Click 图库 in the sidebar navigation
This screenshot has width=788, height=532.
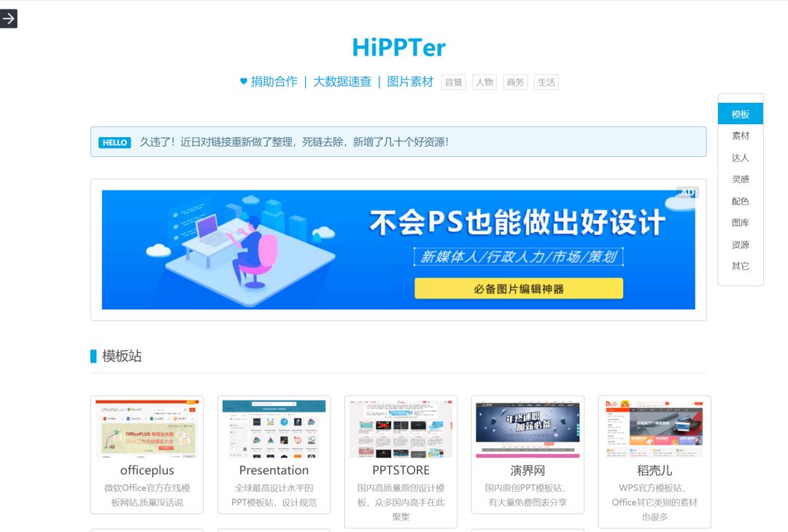pos(741,223)
